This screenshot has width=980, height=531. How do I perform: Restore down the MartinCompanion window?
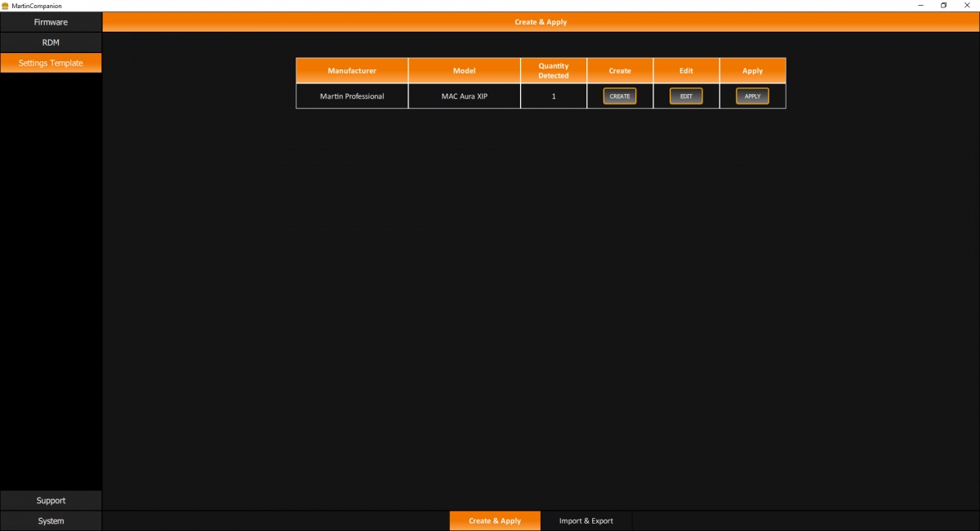[943, 5]
